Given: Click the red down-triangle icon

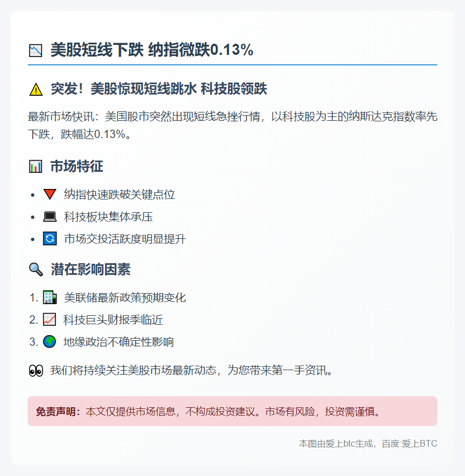Looking at the screenshot, I should click(49, 195).
